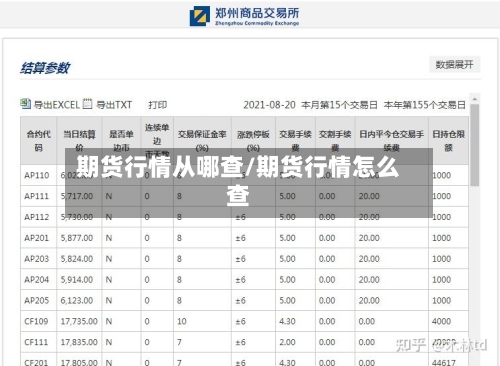
Task: Click the 本月第15个交易日 text
Action: (339, 105)
